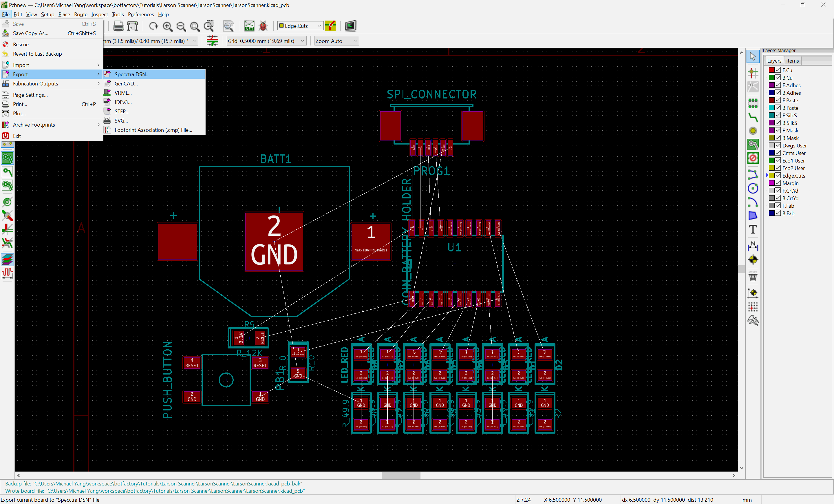Select the Add Dimension tool

[x=753, y=246]
